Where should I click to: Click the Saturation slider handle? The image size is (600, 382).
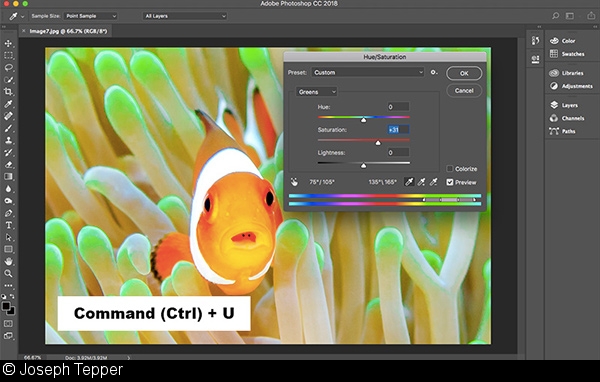378,143
